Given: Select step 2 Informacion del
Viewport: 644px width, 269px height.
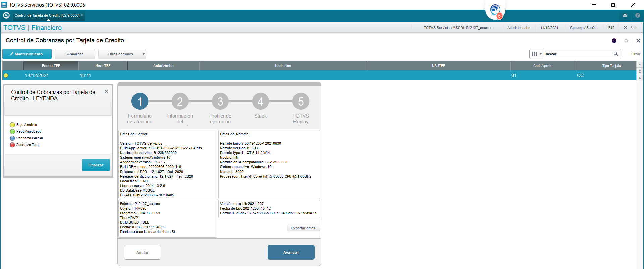Looking at the screenshot, I should [x=180, y=101].
